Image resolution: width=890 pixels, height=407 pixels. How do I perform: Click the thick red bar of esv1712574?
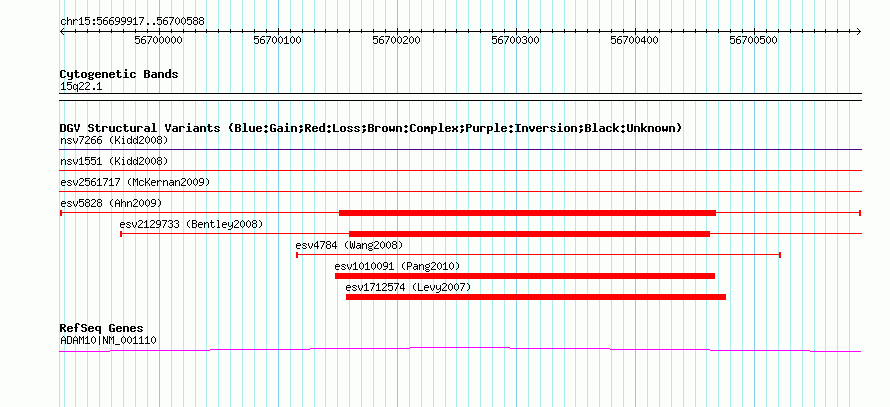536,297
